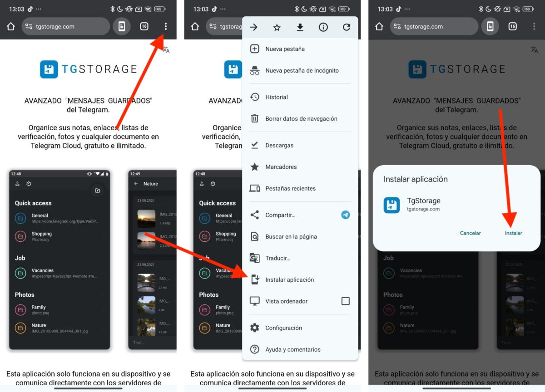This screenshot has width=545, height=392.
Task: Download the page via the menu download icon
Action: click(300, 27)
